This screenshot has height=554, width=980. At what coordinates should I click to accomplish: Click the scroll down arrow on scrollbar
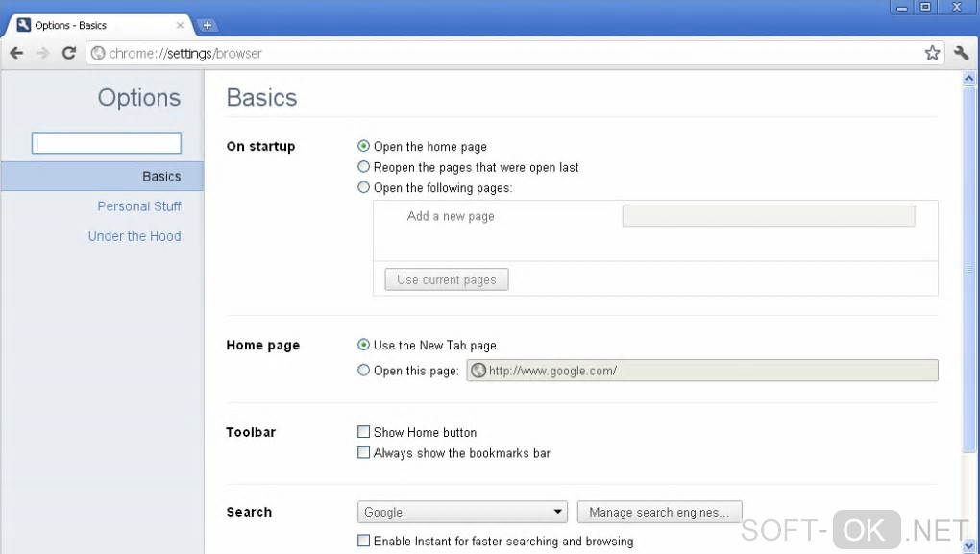[x=968, y=546]
